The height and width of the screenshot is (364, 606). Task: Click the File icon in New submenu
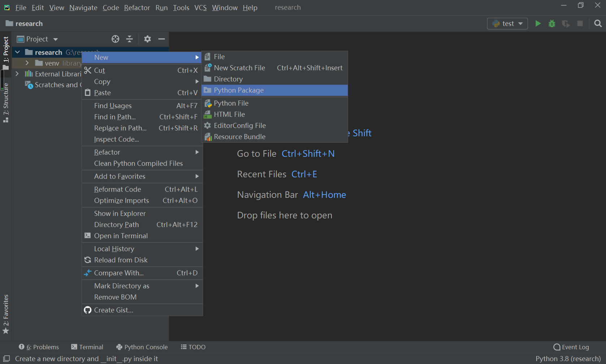(207, 57)
